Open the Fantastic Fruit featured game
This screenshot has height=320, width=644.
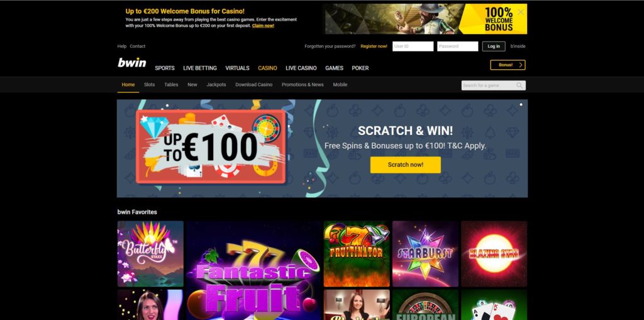point(253,271)
